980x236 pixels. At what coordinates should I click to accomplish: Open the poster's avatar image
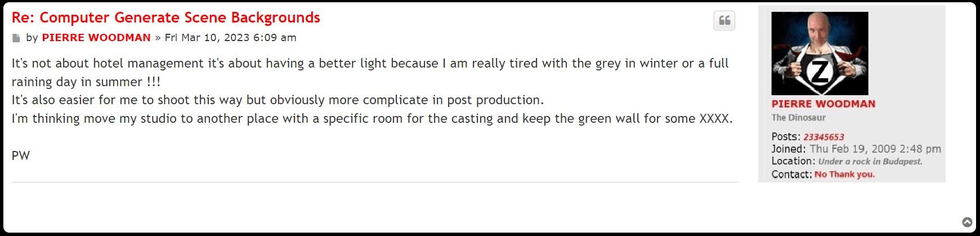(x=820, y=54)
